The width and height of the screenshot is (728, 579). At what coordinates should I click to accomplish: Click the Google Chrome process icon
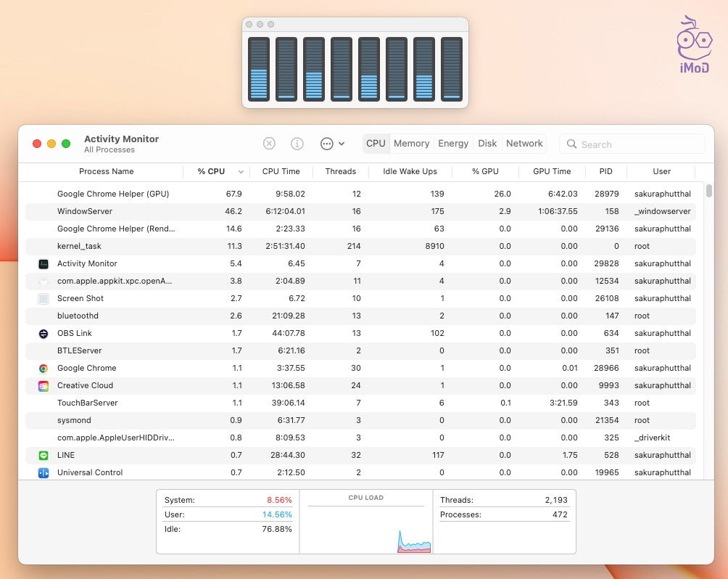pos(43,368)
